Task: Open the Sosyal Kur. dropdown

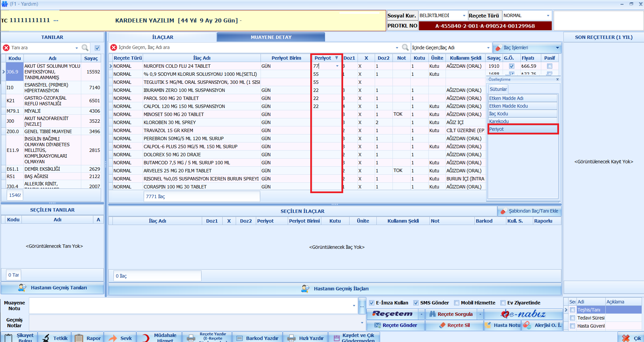Action: (x=464, y=16)
